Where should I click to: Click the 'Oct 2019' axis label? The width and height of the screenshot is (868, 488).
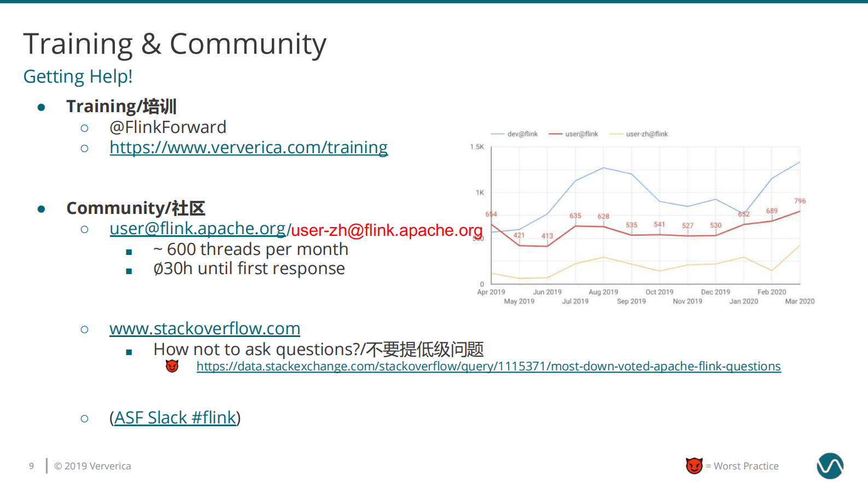tap(660, 292)
